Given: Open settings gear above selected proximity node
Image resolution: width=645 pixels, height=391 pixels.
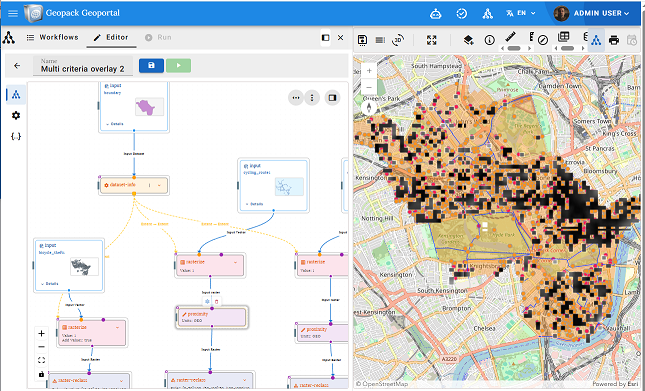Looking at the screenshot, I should coord(207,301).
